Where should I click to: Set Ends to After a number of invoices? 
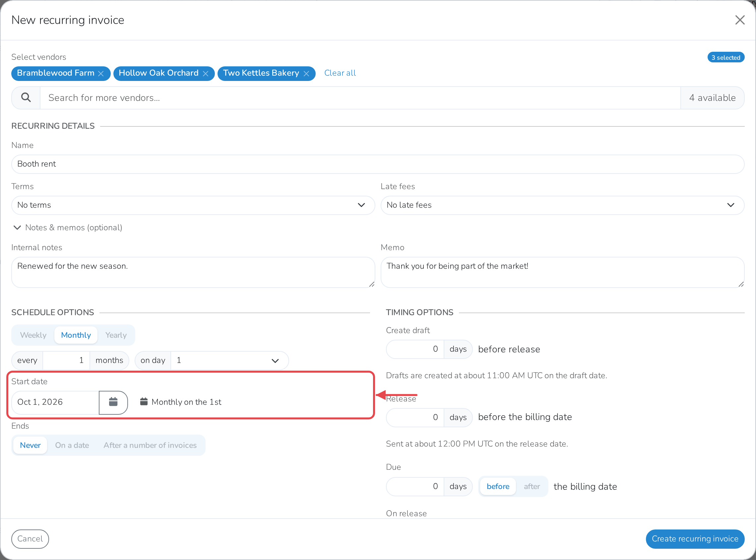point(150,445)
